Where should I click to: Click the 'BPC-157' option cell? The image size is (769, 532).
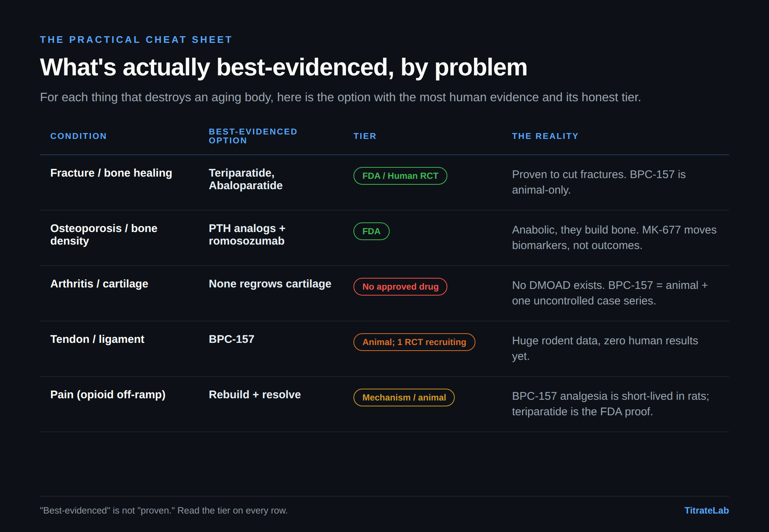pos(231,339)
